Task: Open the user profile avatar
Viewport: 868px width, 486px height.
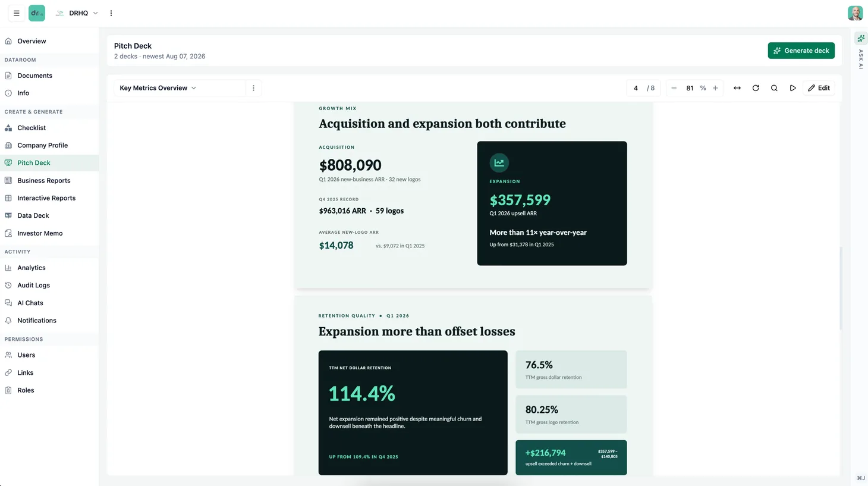Action: pyautogui.click(x=855, y=13)
